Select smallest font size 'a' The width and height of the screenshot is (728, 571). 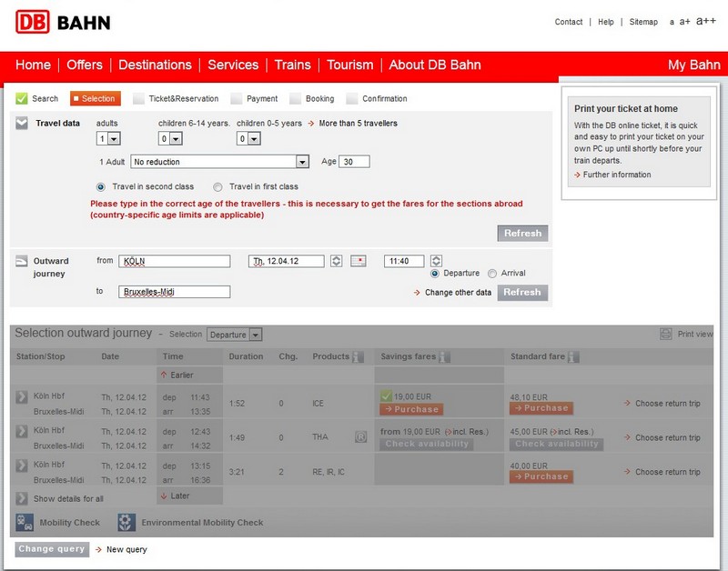672,22
